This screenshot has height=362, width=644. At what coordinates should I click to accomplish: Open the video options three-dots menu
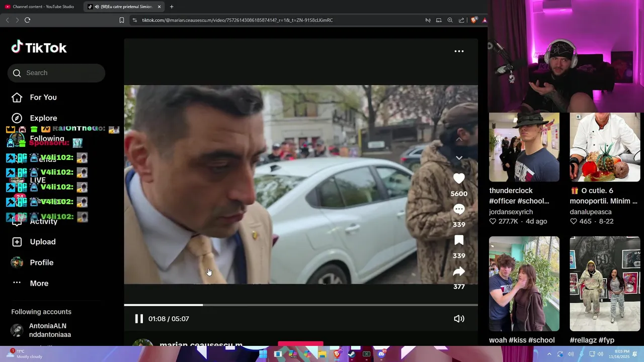tap(459, 51)
